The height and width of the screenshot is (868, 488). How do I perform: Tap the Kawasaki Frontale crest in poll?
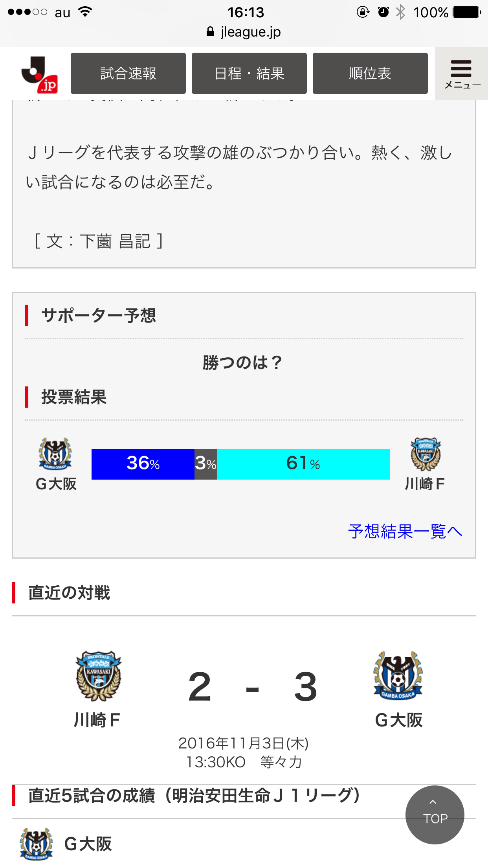(x=426, y=454)
